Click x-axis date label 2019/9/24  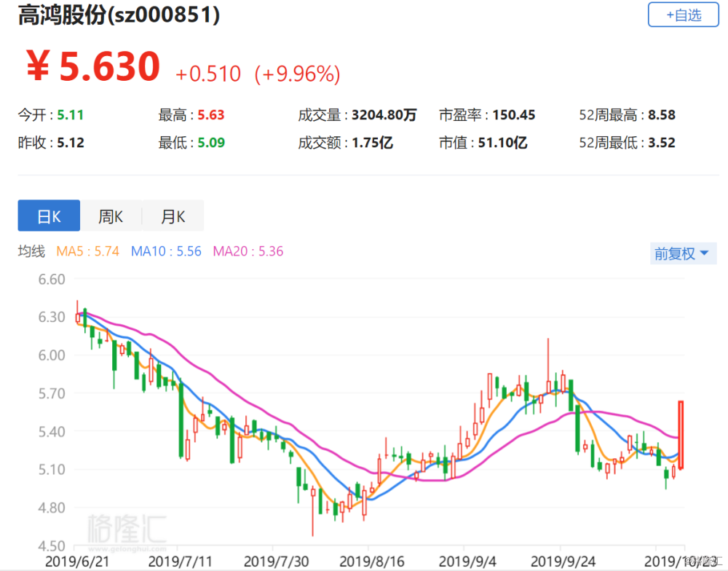pyautogui.click(x=563, y=562)
